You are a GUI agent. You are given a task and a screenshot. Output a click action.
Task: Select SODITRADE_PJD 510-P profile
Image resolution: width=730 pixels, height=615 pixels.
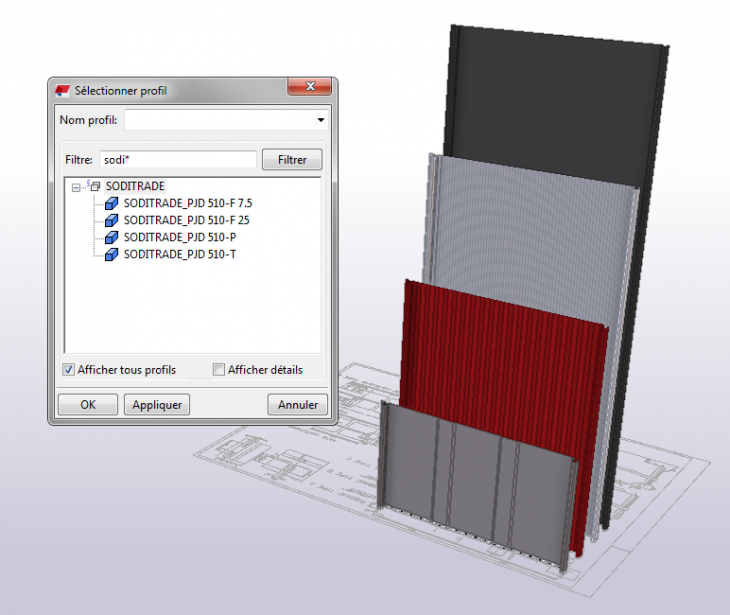180,237
